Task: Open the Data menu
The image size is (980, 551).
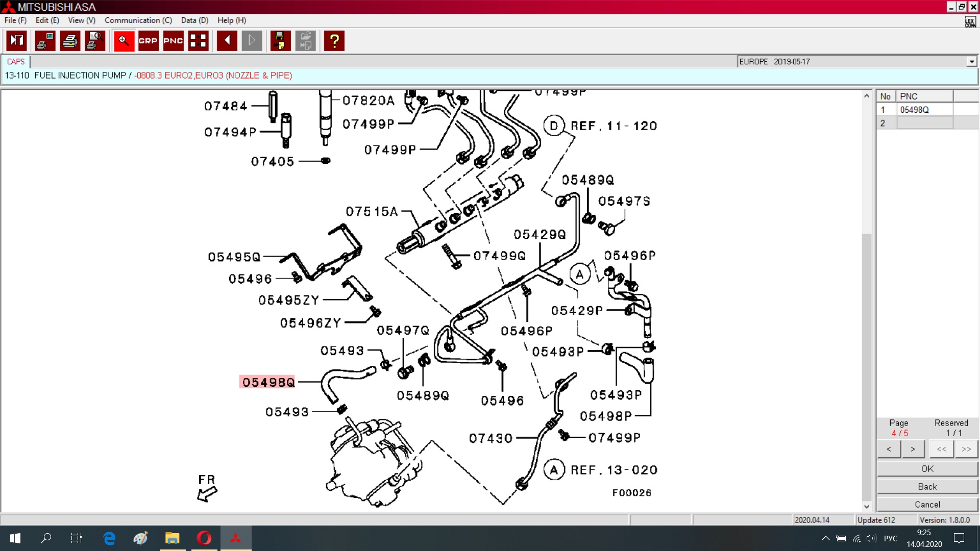Action: click(194, 20)
